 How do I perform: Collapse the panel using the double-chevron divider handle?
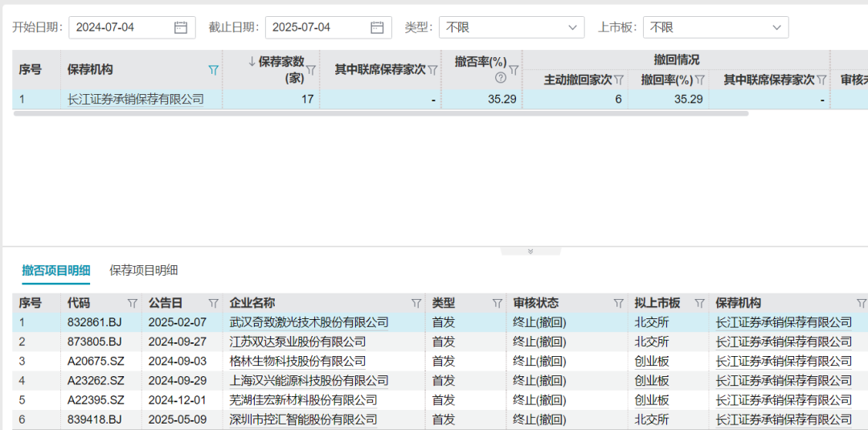pos(530,251)
